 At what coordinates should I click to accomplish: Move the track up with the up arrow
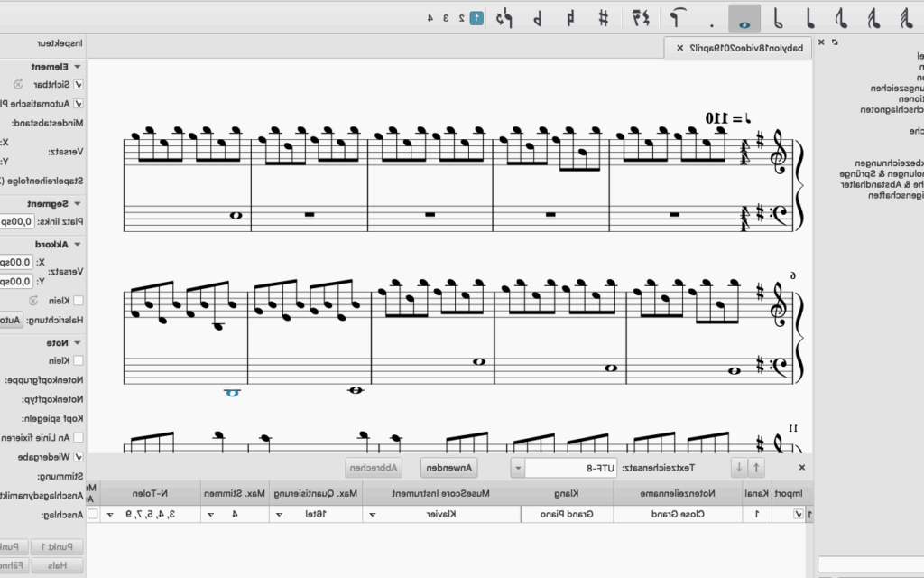tap(757, 467)
